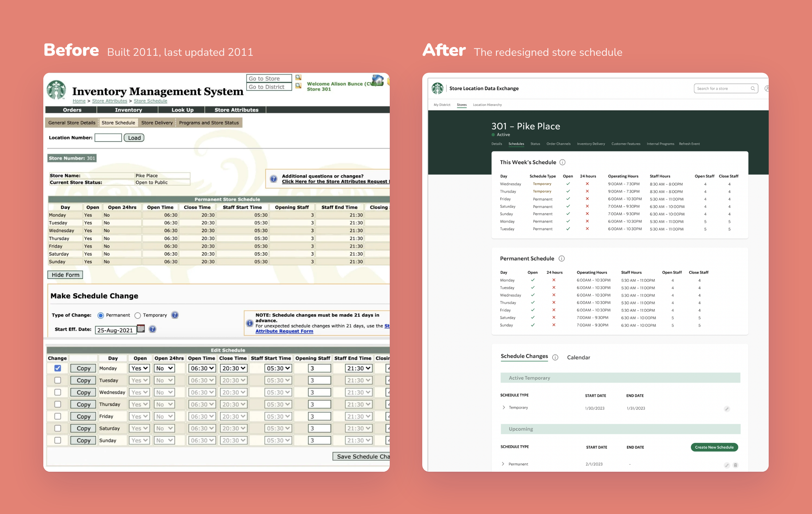Screen dimensions: 812x514
Task: Click the help icon next to Temporary radio
Action: pos(175,315)
